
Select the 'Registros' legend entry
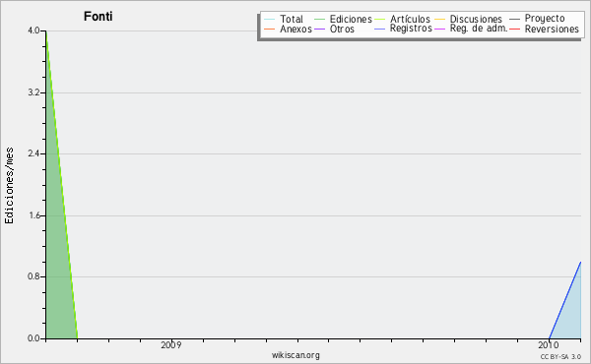click(x=411, y=29)
